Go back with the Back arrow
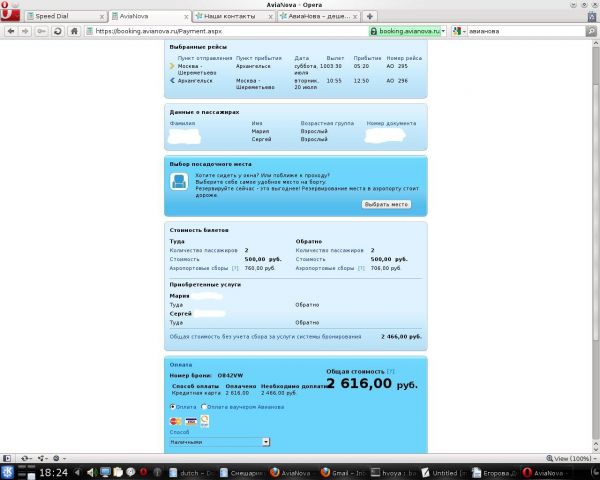 point(11,31)
